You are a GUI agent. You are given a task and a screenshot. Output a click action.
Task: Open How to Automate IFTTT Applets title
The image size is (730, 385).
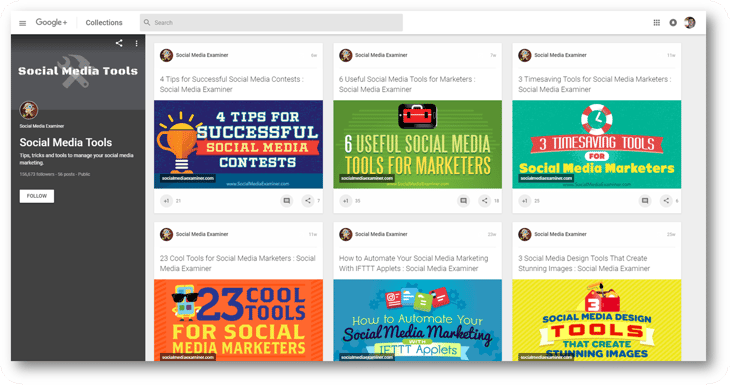point(413,263)
